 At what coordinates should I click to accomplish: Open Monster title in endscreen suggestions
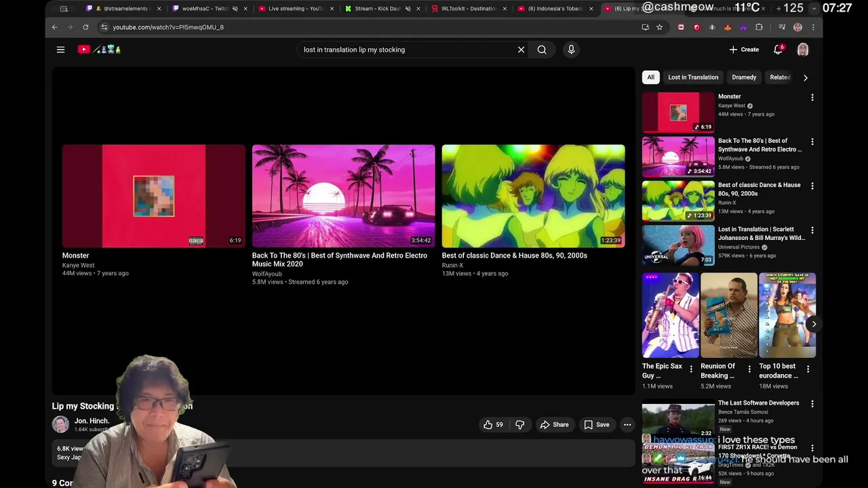click(75, 256)
